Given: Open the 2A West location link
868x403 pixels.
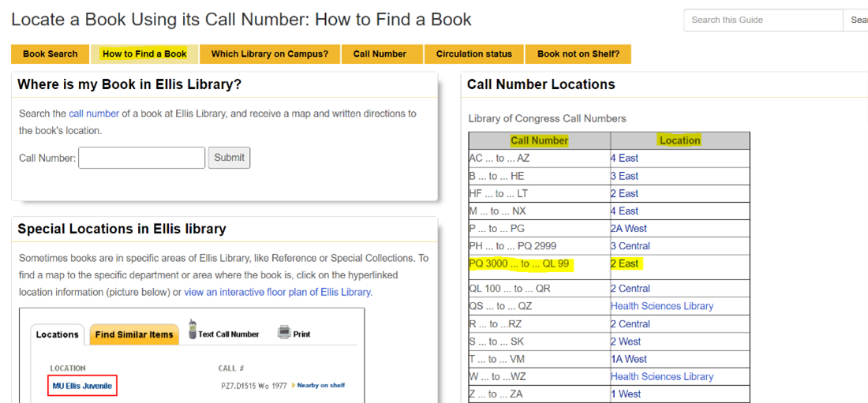Looking at the screenshot, I should point(628,229).
